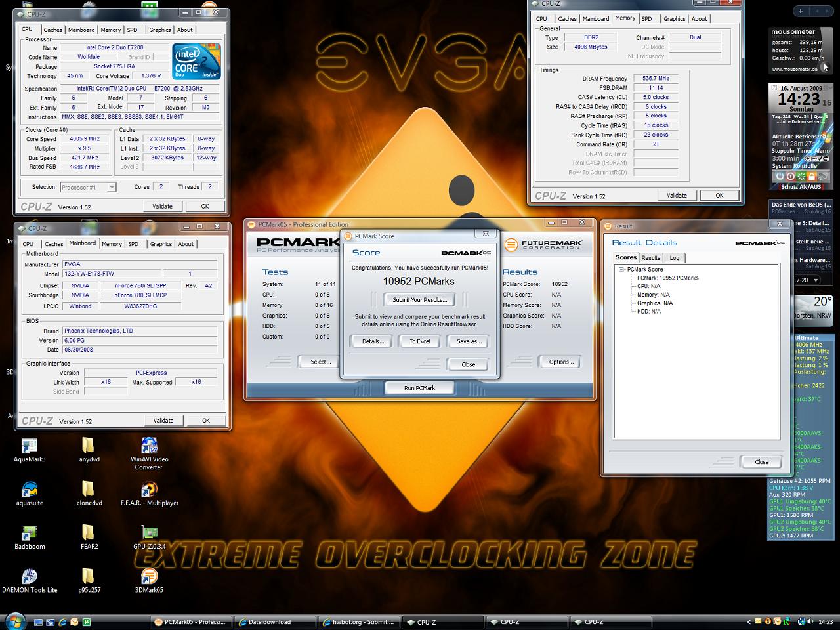Click Run PCMark button
Viewport: 840px width, 630px height.
point(419,388)
